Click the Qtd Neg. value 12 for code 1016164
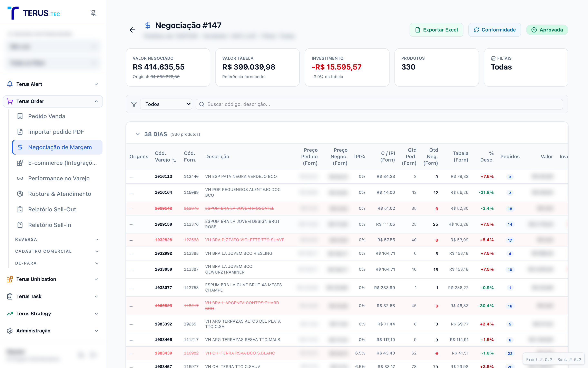 click(436, 193)
